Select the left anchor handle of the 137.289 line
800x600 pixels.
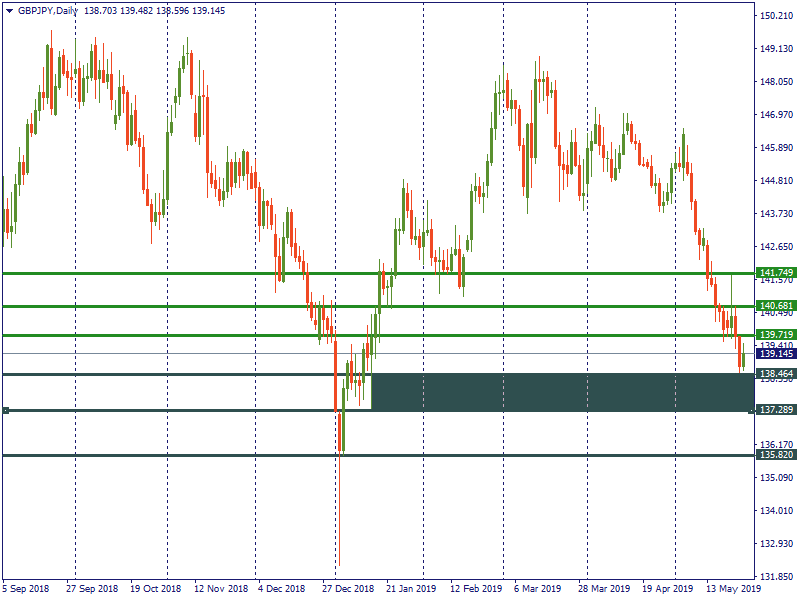click(6, 411)
